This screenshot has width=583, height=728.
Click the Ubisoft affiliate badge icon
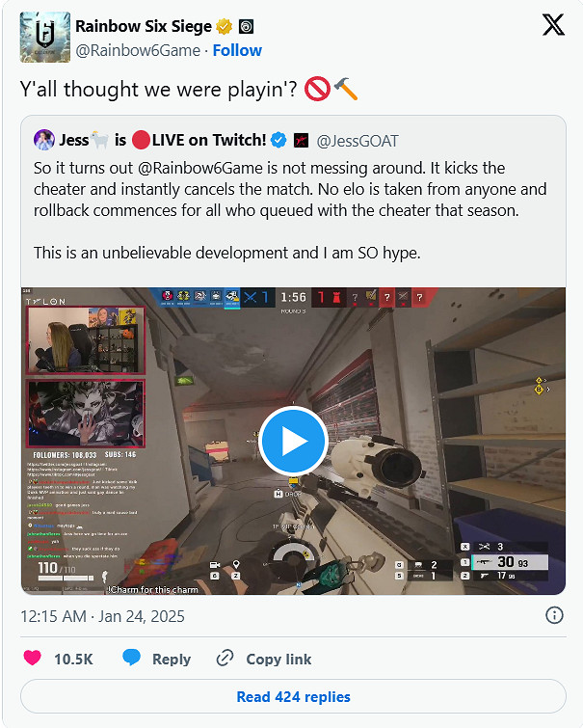(x=246, y=27)
